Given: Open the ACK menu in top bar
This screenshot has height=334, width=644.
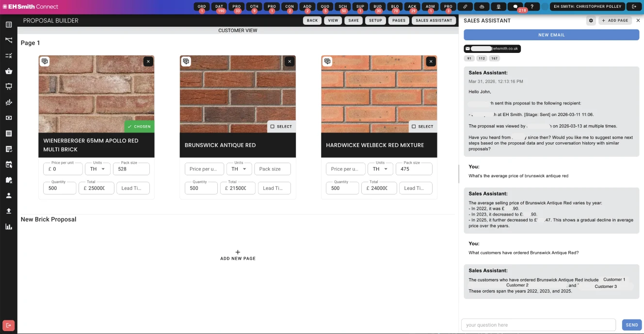Looking at the screenshot, I should [x=412, y=7].
